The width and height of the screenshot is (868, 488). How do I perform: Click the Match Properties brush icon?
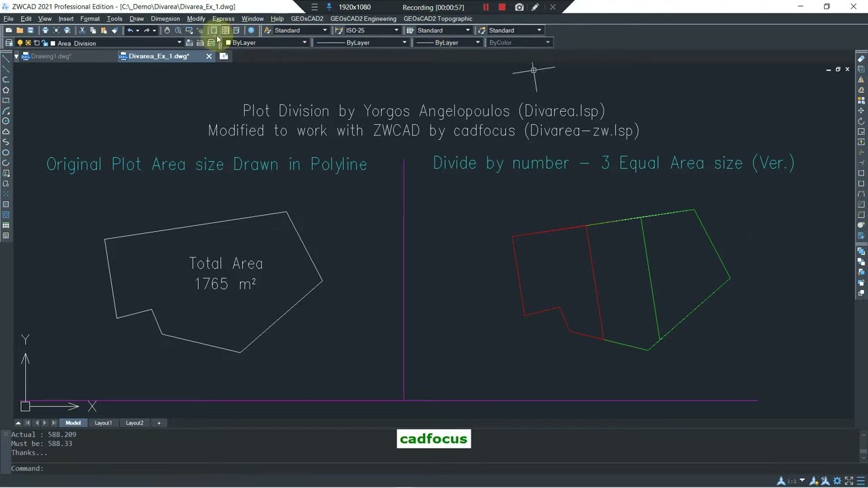point(115,30)
